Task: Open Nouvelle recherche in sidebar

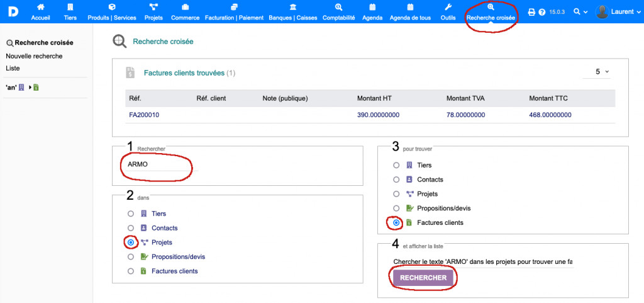Action: [34, 56]
